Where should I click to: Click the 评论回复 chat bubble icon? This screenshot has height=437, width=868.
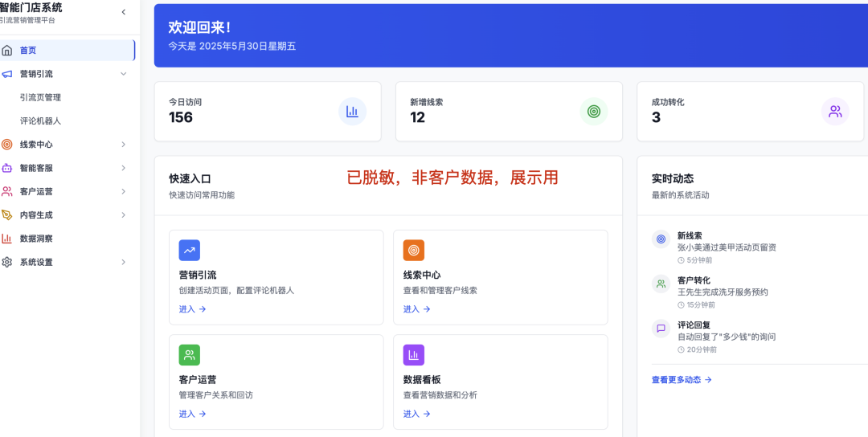coord(661,328)
